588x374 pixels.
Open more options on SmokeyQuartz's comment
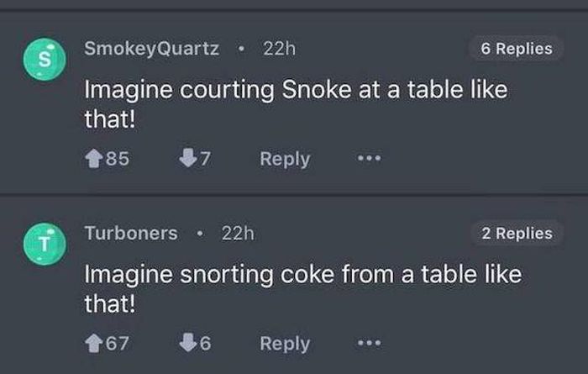click(365, 159)
